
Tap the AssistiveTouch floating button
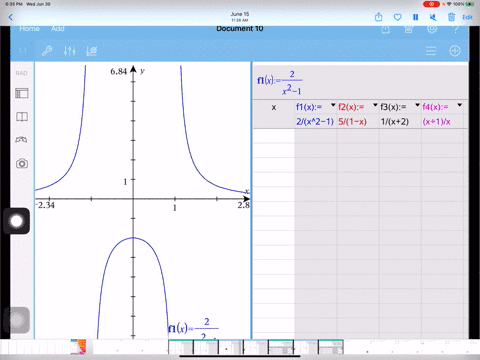(16, 221)
